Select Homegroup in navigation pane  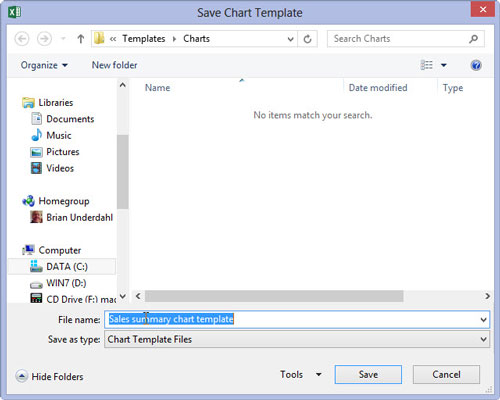pyautogui.click(x=64, y=201)
